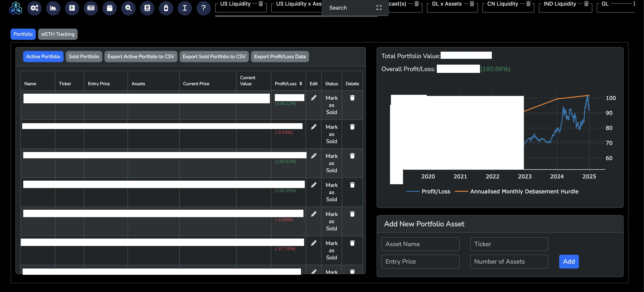Click the blue Add button
The height and width of the screenshot is (292, 644).
[x=569, y=262]
